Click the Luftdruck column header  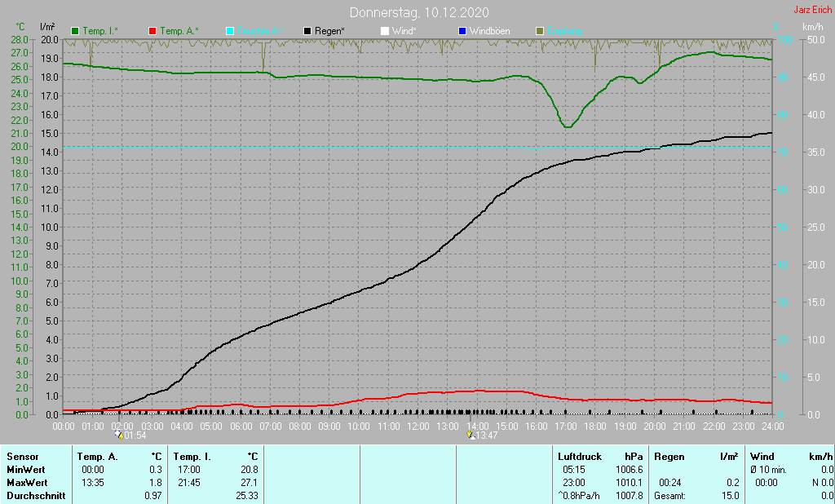tap(577, 457)
